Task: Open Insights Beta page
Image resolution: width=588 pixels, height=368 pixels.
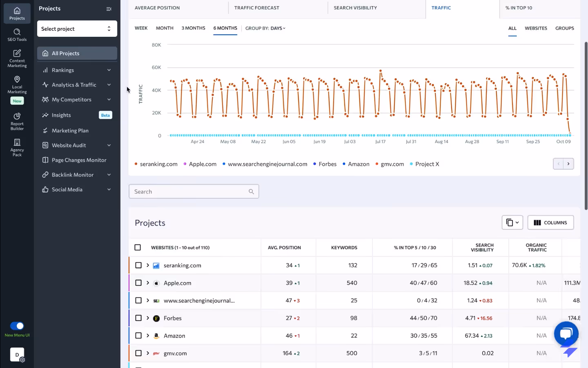Action: coord(77,115)
